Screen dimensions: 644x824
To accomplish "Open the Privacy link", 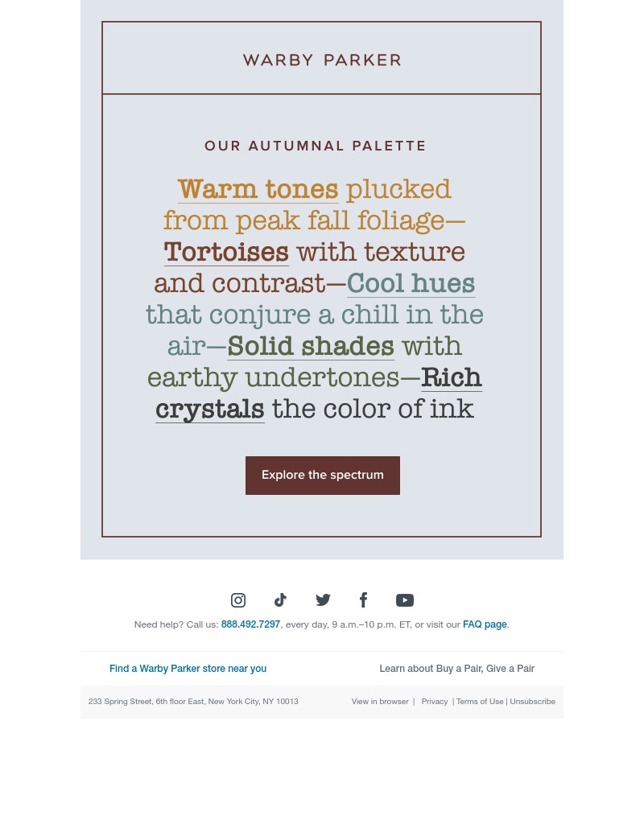I will tap(434, 702).
